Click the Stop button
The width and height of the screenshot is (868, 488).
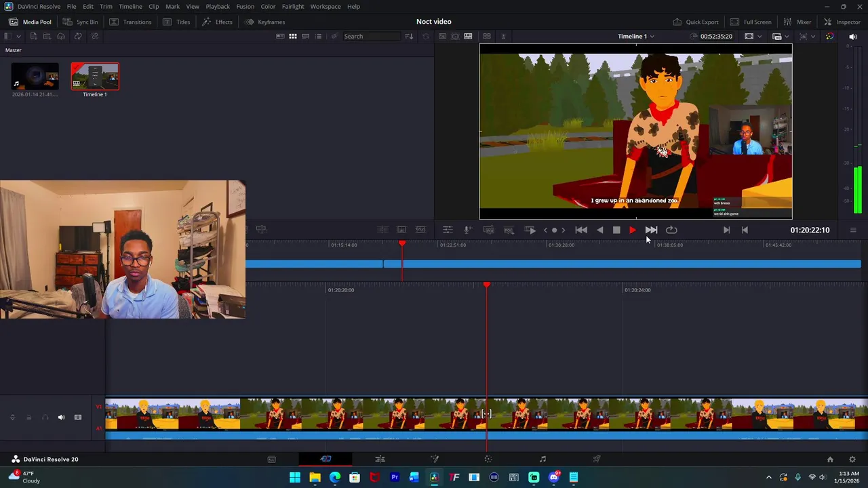pos(616,230)
